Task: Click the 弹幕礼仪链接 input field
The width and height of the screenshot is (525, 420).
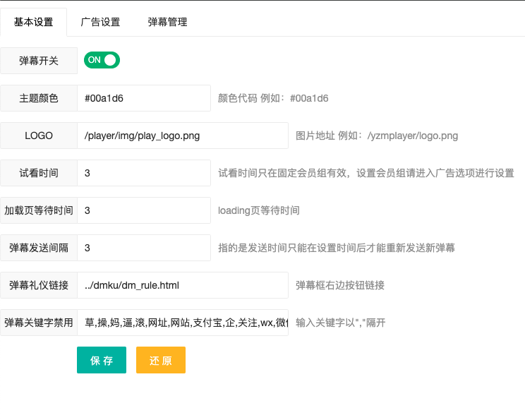Action: pos(183,285)
